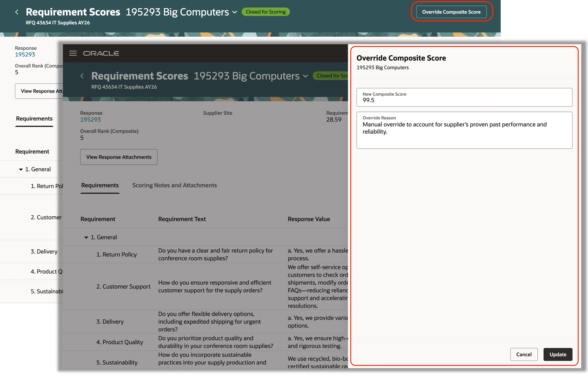Open the 195293 Big Computers dropdown
Screen dimensions: 588x375
click(305, 76)
